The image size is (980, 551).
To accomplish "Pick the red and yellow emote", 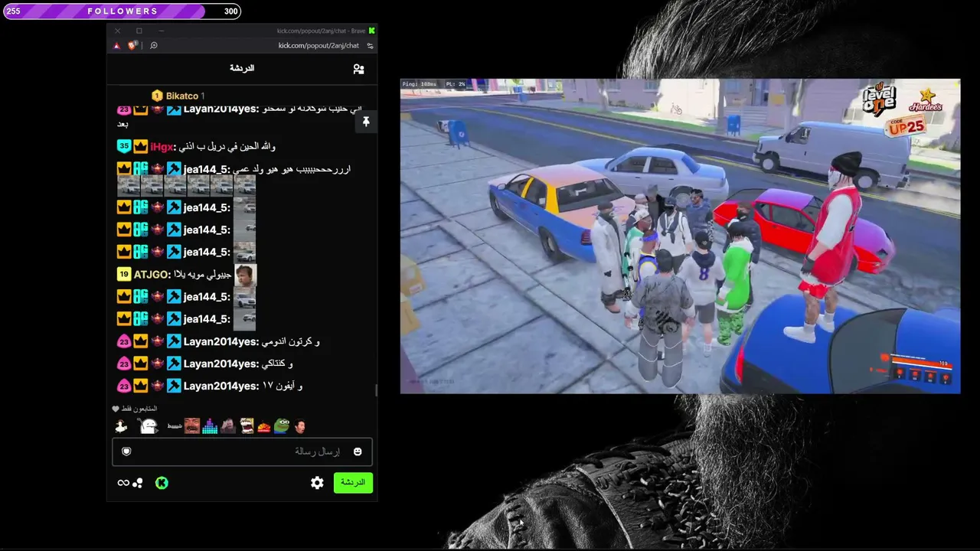I will [x=264, y=427].
